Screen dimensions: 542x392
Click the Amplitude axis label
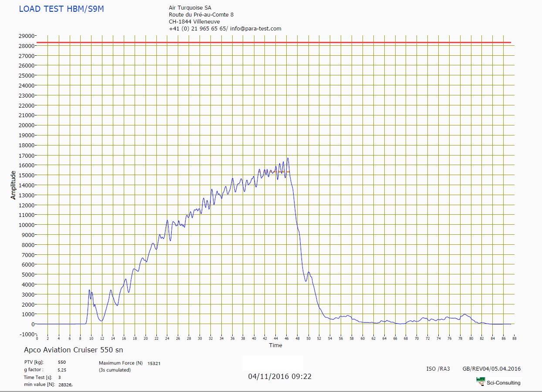(13, 185)
